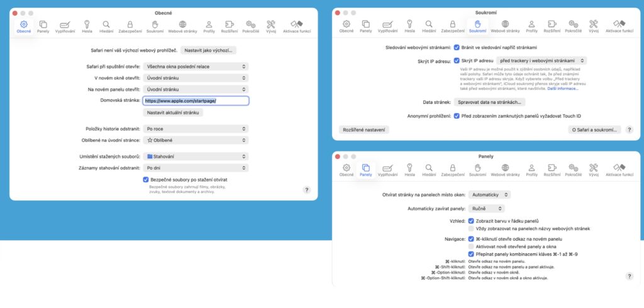
Task: Toggle Bezpečné soubory po stažení otvírat checkbox
Action: point(145,179)
